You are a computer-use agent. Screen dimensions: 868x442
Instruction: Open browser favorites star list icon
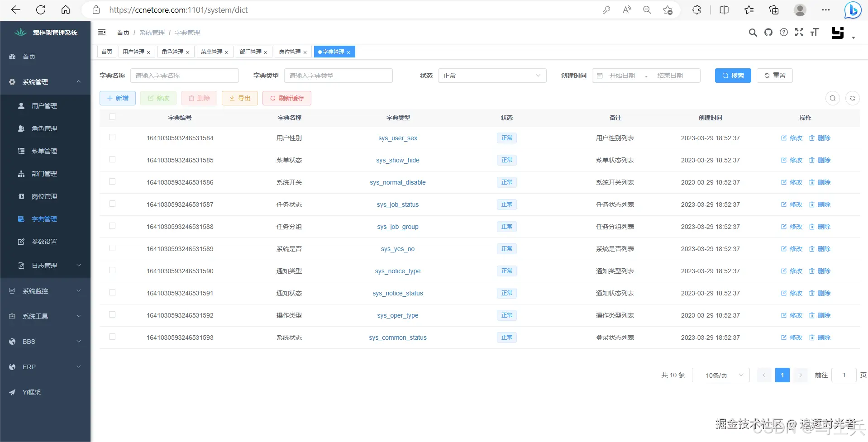point(749,10)
